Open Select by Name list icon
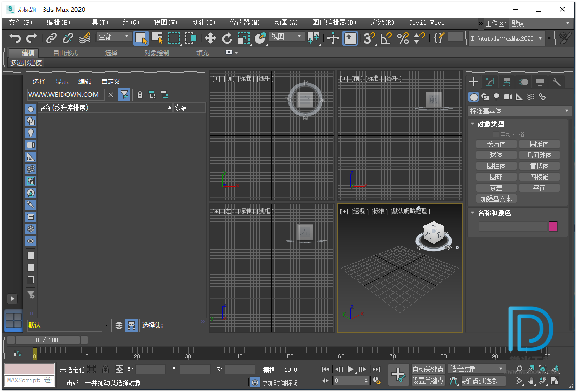Screen dimensions: 577x392 157,38
